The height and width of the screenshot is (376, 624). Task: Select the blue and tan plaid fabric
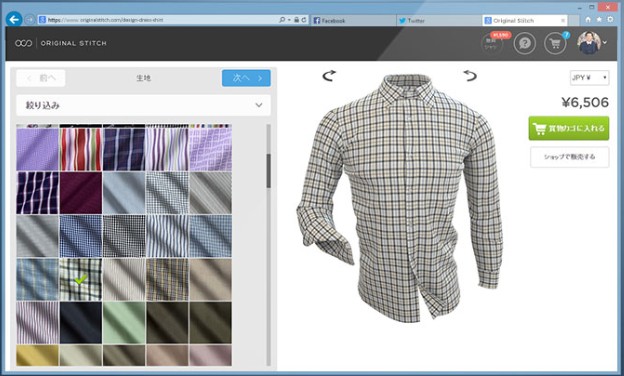tap(37, 280)
